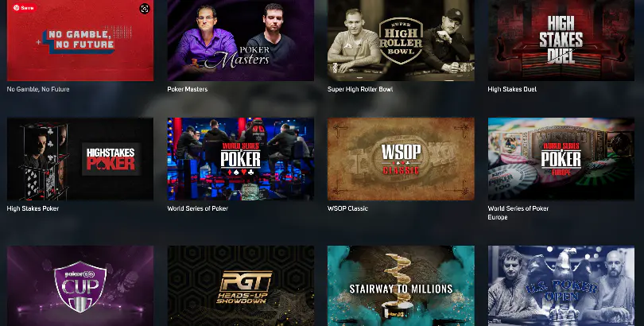This screenshot has height=326, width=644.
Task: Click the World Series of Poker Europe caption
Action: click(518, 212)
